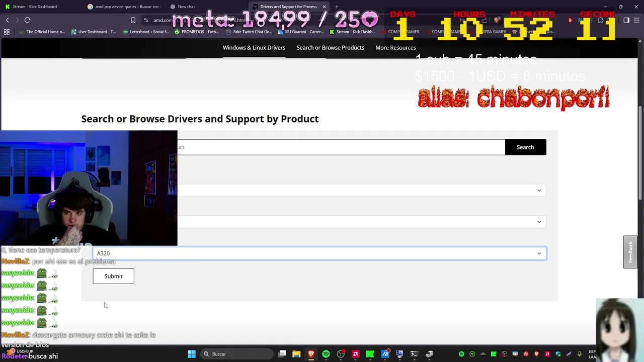The image size is (644, 362).
Task: Open a new browser tab
Action: [x=337, y=7]
